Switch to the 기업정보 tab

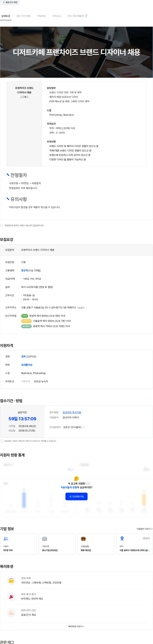41,16
